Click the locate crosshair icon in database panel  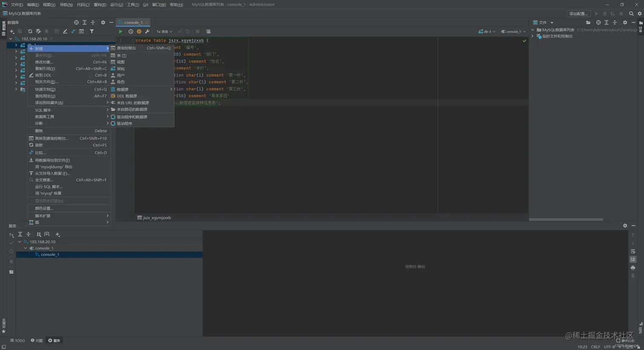tap(76, 23)
